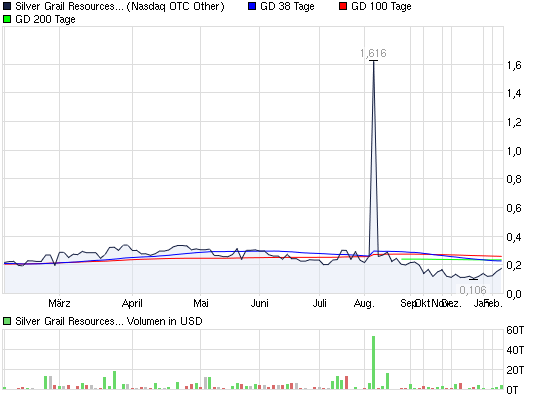The image size is (545, 398).
Task: Click the dark navy Silver Grail Resources legend swatch
Action: (7, 6)
